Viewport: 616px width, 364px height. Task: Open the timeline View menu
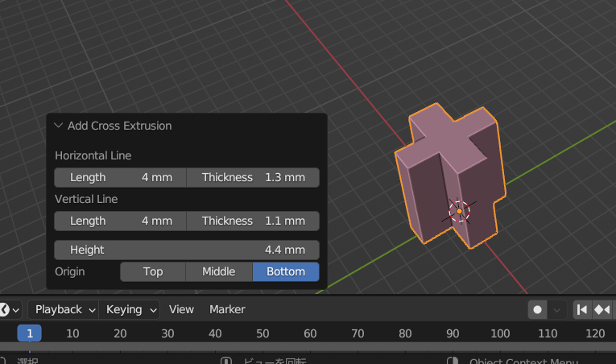click(181, 310)
